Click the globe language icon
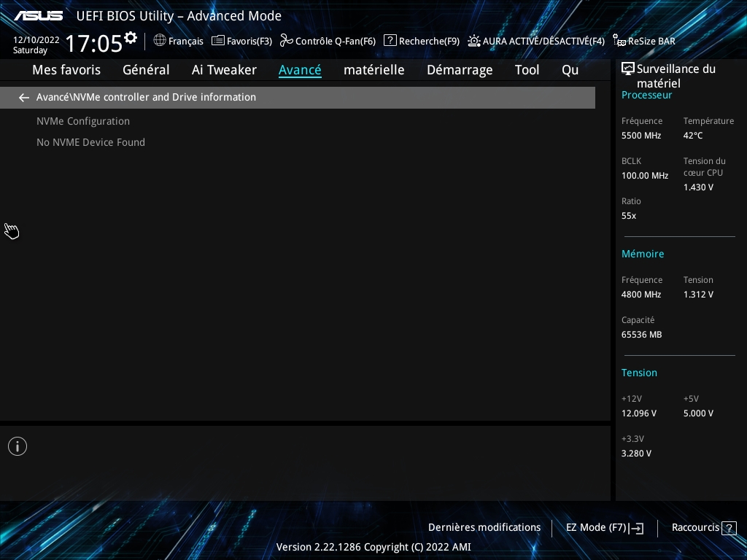The height and width of the screenshot is (560, 747). [x=160, y=41]
